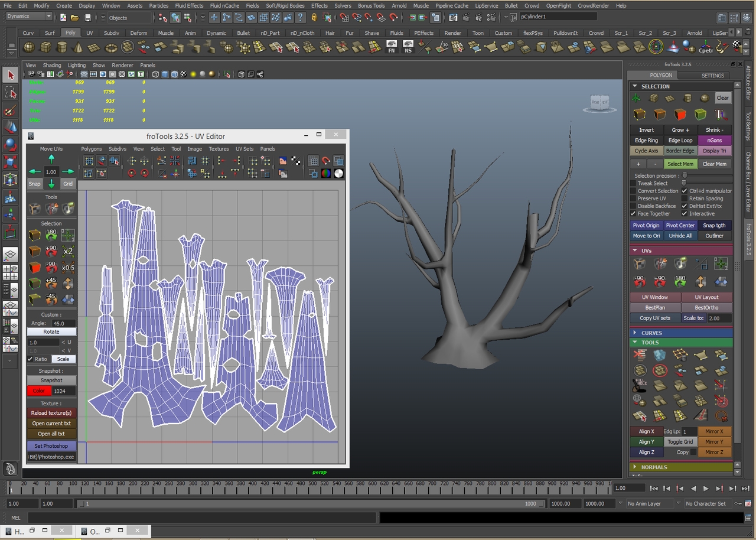
Task: Click the ice cube icon in Tools section
Action: pyautogui.click(x=660, y=355)
